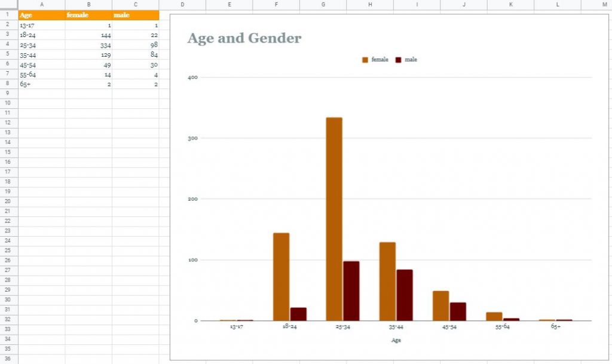Select the cell with value 22

click(136, 35)
